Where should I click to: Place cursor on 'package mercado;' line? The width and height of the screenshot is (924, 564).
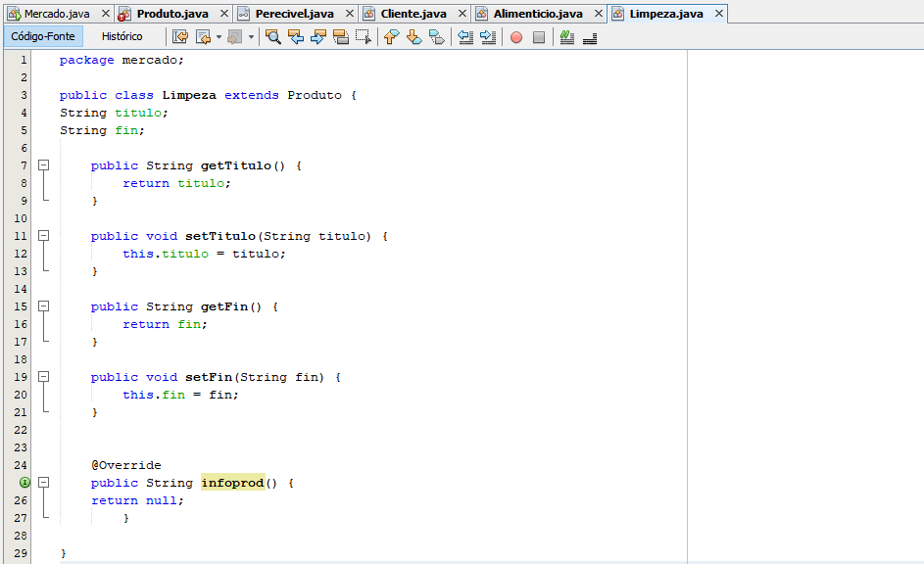(122, 60)
